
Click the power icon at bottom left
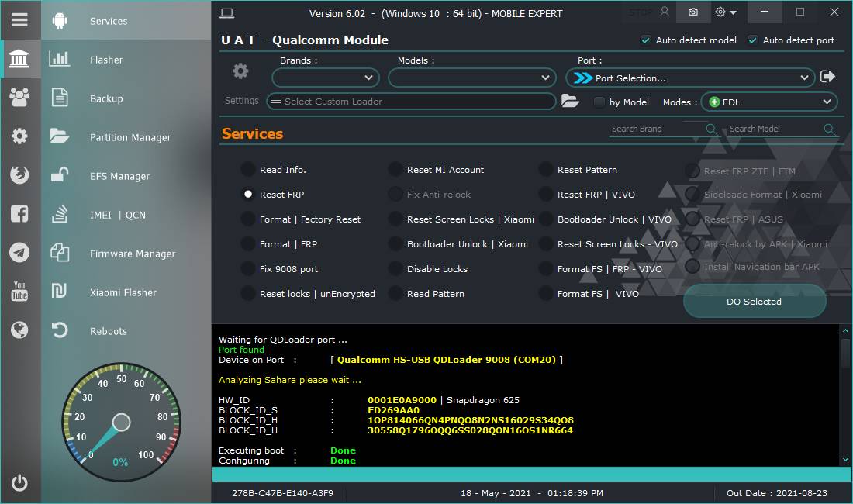click(19, 483)
